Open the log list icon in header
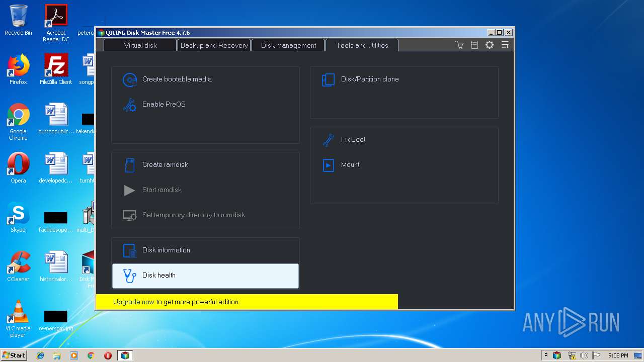The height and width of the screenshot is (362, 644). tap(474, 45)
